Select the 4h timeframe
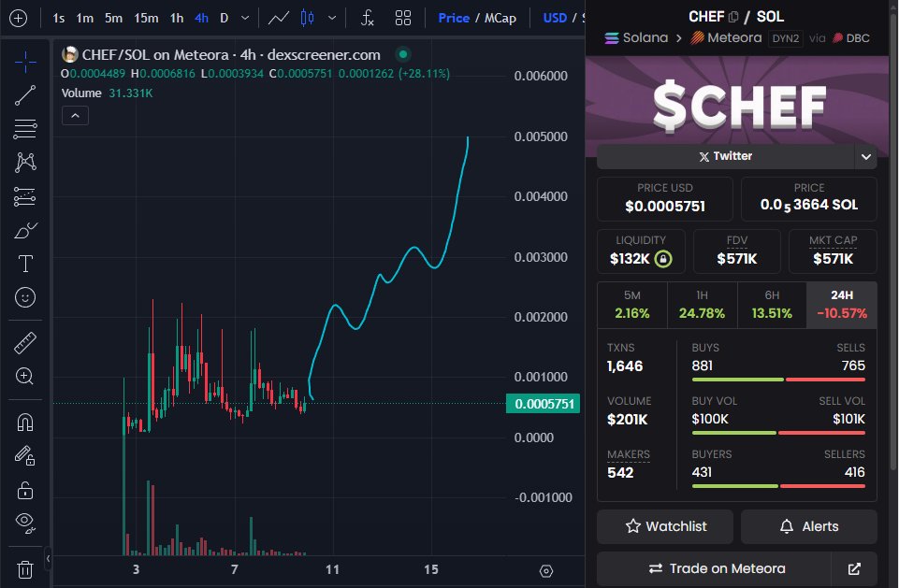Screen dimensions: 899x588 pos(201,19)
